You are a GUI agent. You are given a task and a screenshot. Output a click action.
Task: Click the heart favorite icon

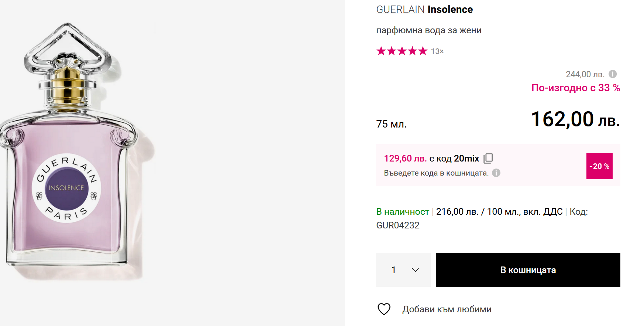(x=384, y=309)
